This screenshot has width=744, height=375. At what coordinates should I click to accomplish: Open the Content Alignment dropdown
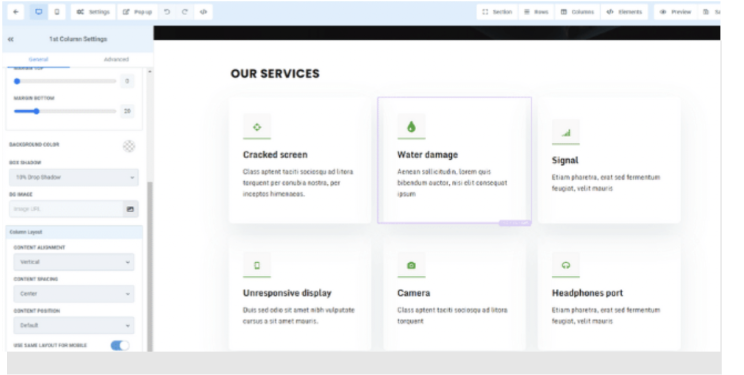click(74, 262)
